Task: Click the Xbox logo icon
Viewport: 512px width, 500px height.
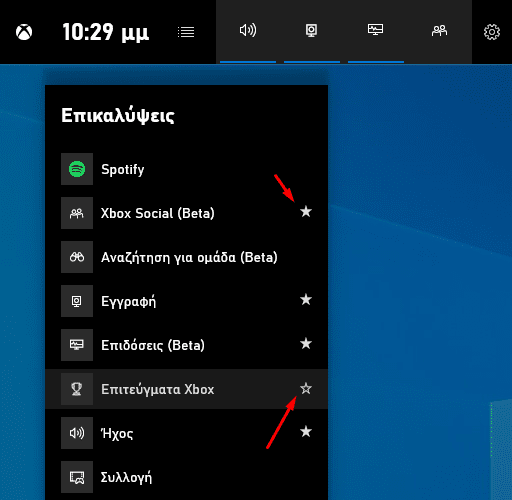Action: [x=24, y=32]
